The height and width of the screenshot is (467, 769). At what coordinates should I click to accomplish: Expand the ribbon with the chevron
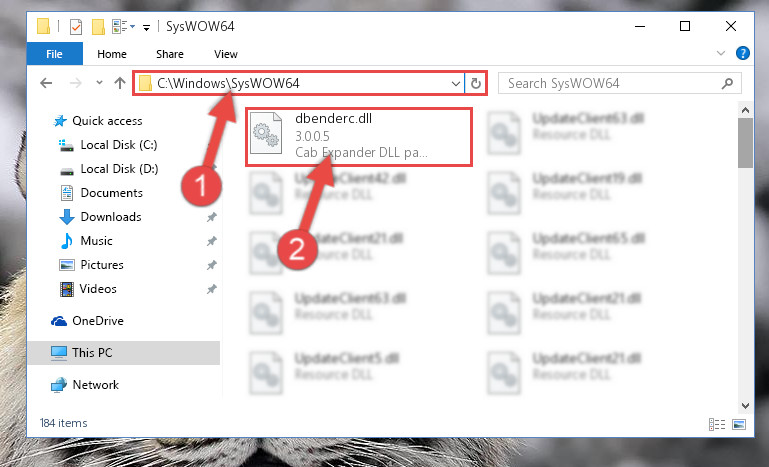pyautogui.click(x=721, y=53)
